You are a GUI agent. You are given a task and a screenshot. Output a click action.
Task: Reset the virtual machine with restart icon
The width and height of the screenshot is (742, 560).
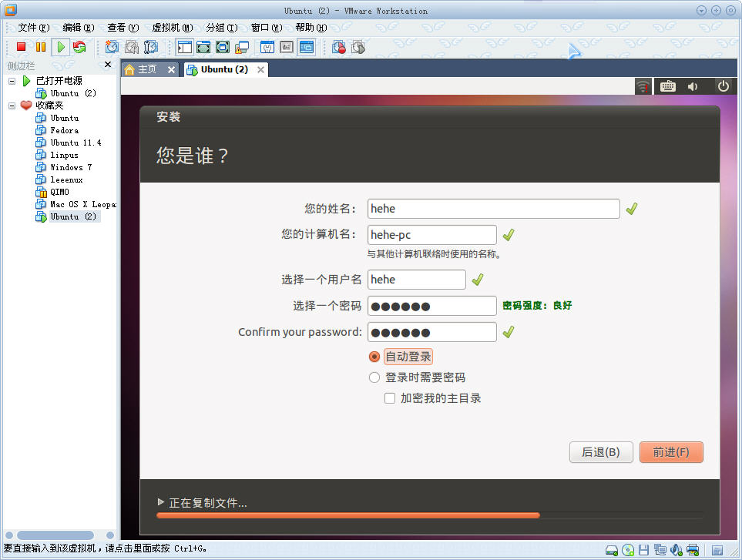point(79,47)
